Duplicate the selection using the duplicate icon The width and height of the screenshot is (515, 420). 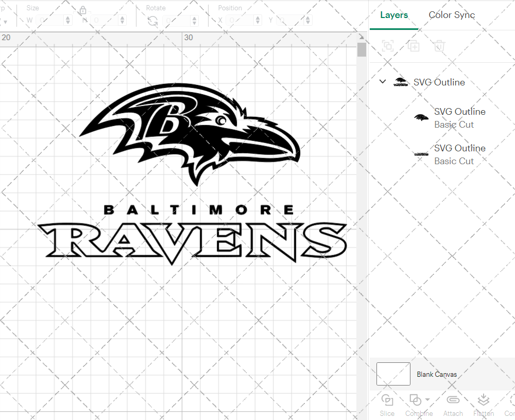[413, 46]
